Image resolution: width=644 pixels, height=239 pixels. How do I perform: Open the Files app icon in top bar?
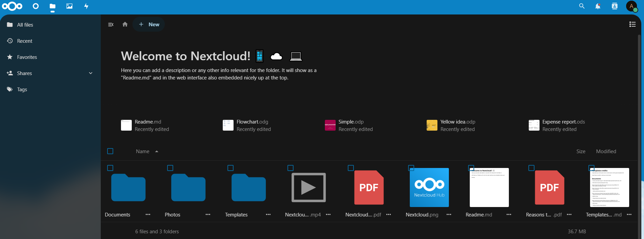coord(53,6)
